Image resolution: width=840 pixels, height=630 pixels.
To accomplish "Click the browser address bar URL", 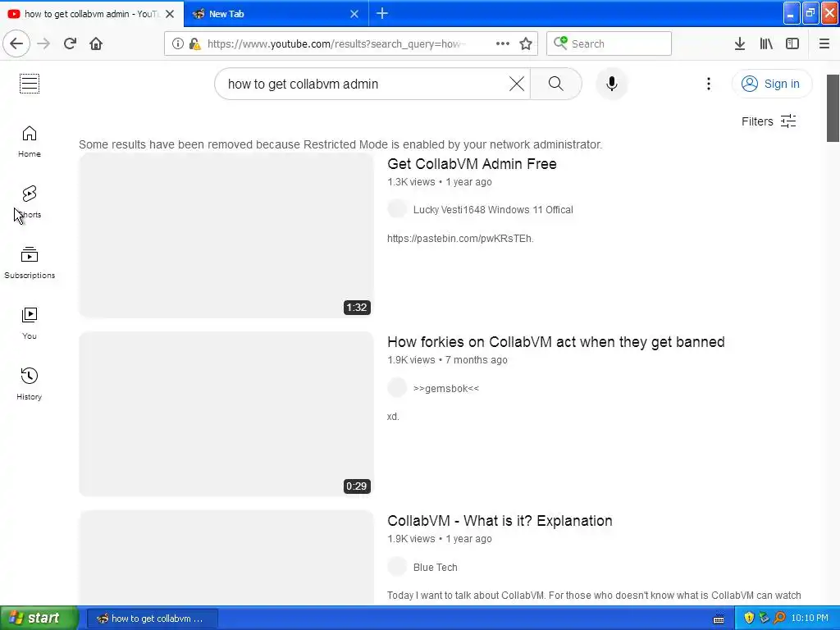I will click(x=336, y=43).
